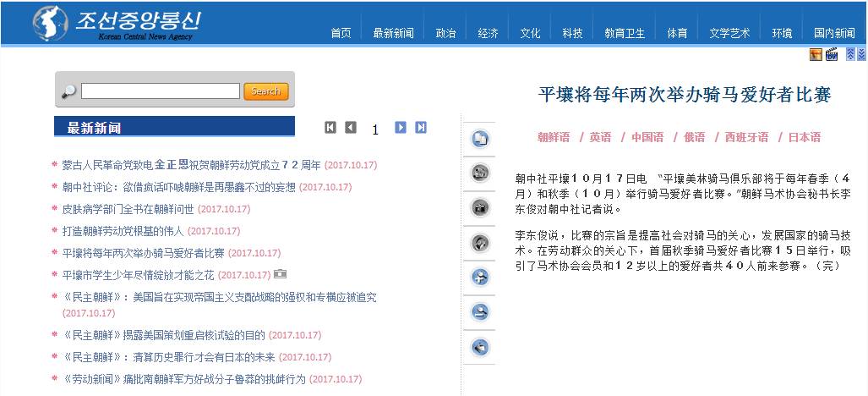
Task: Click the photo camera icon in the side column
Action: click(x=480, y=208)
